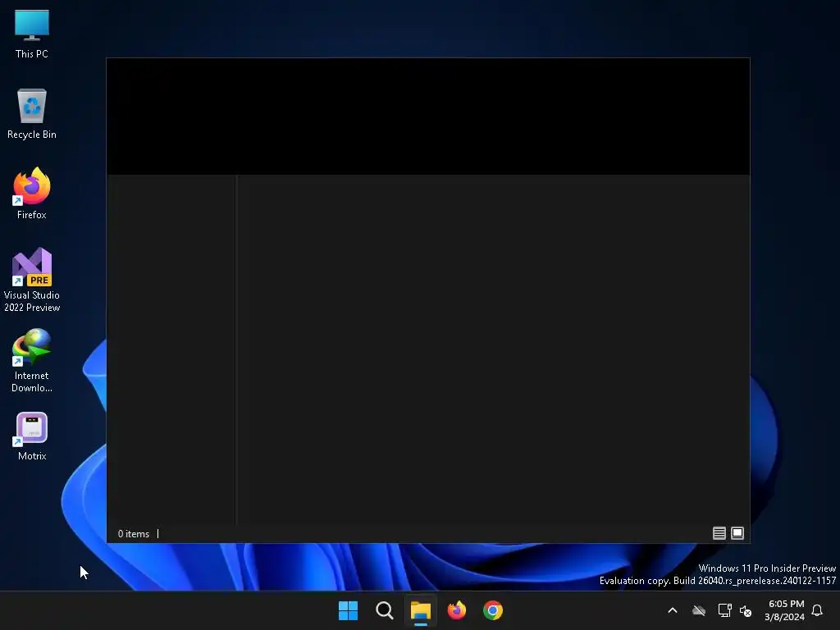Open taskbar Search
Viewport: 840px width, 630px height.
(384, 610)
